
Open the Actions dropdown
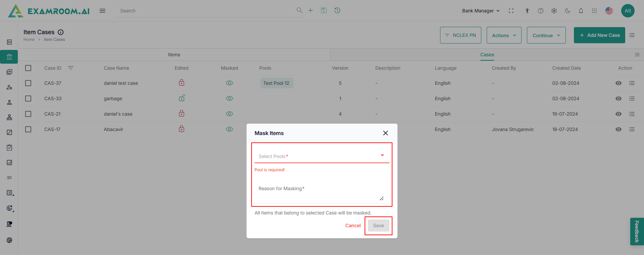pos(504,35)
